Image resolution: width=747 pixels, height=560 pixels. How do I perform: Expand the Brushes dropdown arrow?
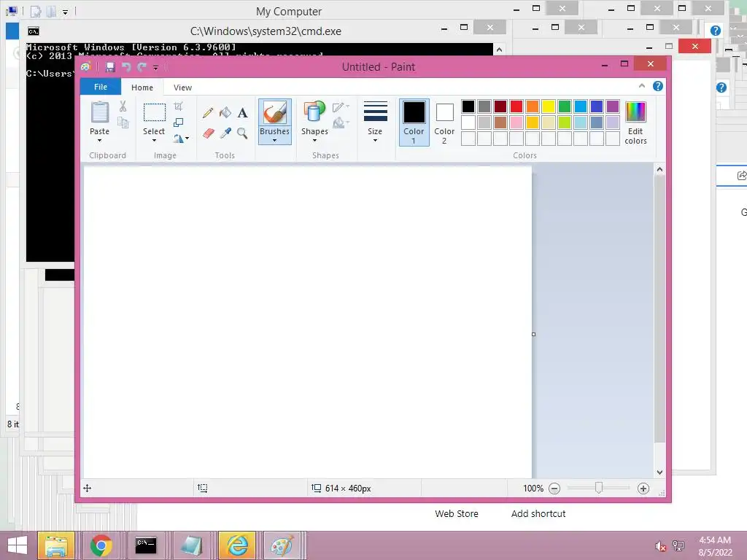pyautogui.click(x=275, y=141)
